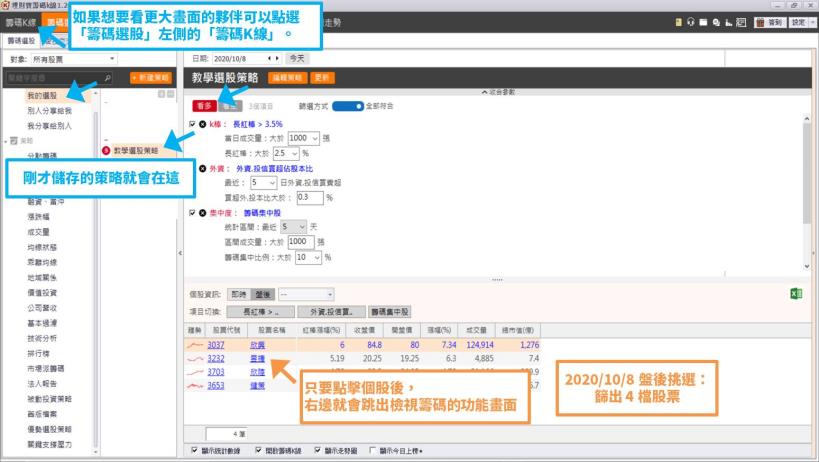
Task: Toggle the k棒 condition checkbox
Action: (192, 124)
